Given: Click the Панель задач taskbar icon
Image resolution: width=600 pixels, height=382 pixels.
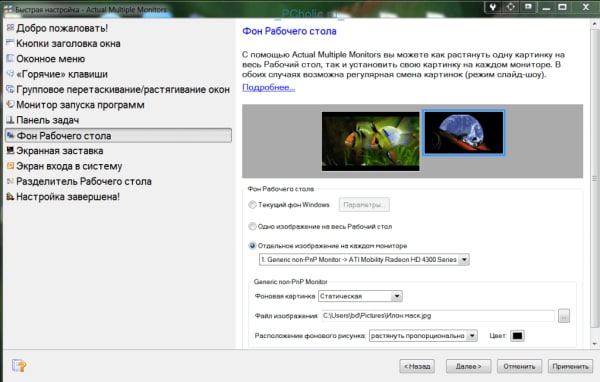Looking at the screenshot, I should 10,120.
